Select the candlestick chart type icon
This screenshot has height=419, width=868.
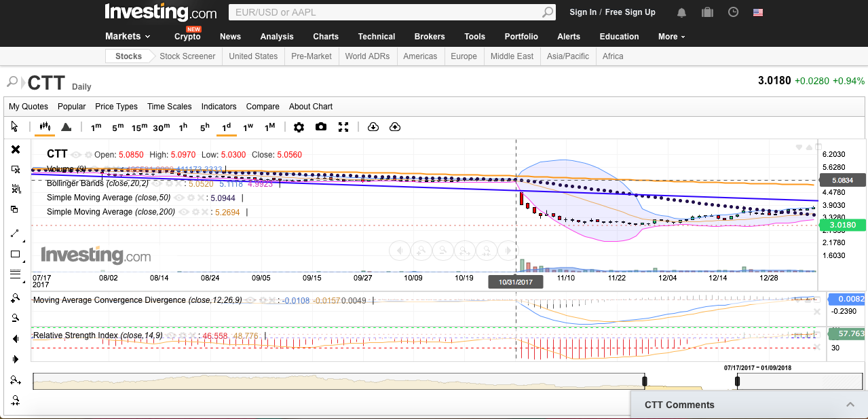click(45, 127)
